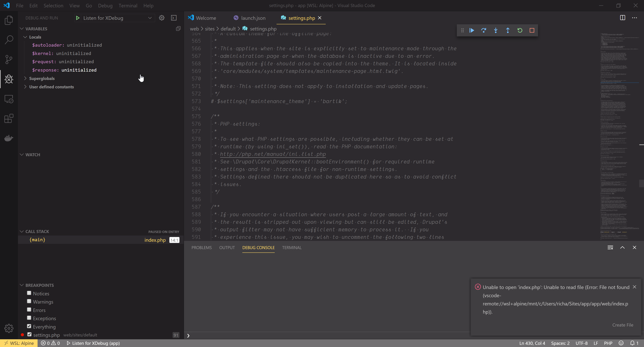644x347 pixels.
Task: Open the File menu
Action: coord(19,6)
